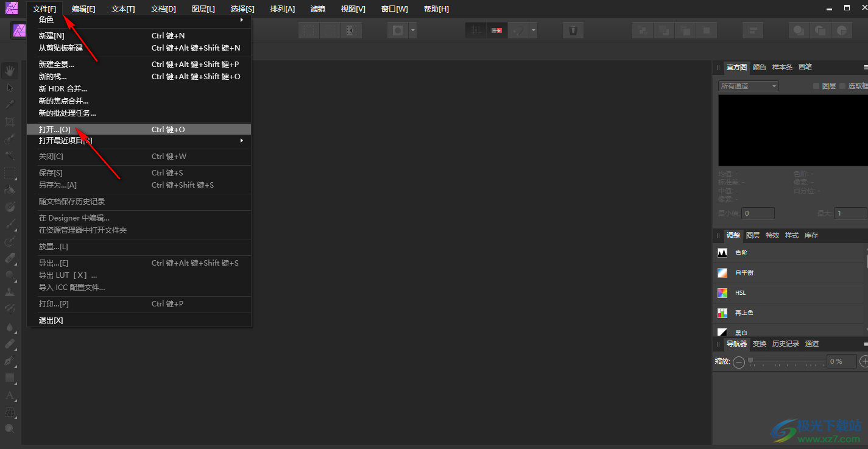Choose 退出[X] from the file menu
The width and height of the screenshot is (868, 449).
click(x=139, y=320)
